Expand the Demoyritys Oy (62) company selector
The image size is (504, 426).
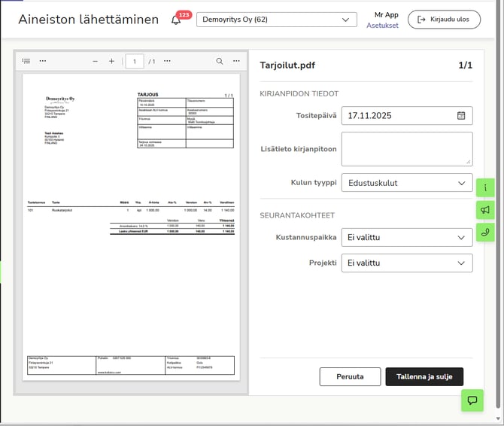[276, 20]
